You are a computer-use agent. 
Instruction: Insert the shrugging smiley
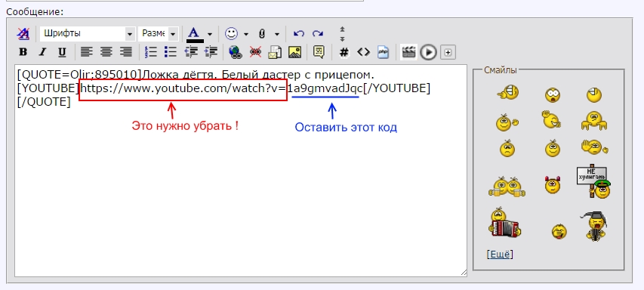point(594,121)
